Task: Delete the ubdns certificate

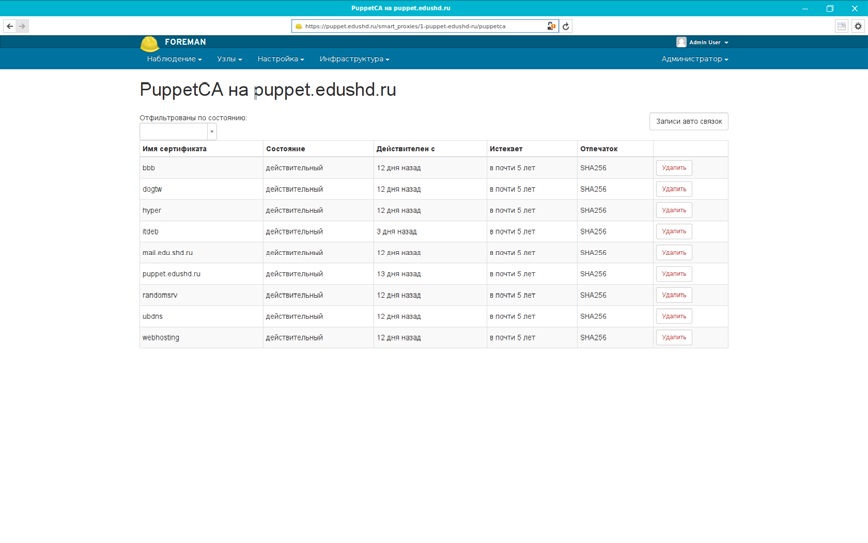Action: [674, 316]
